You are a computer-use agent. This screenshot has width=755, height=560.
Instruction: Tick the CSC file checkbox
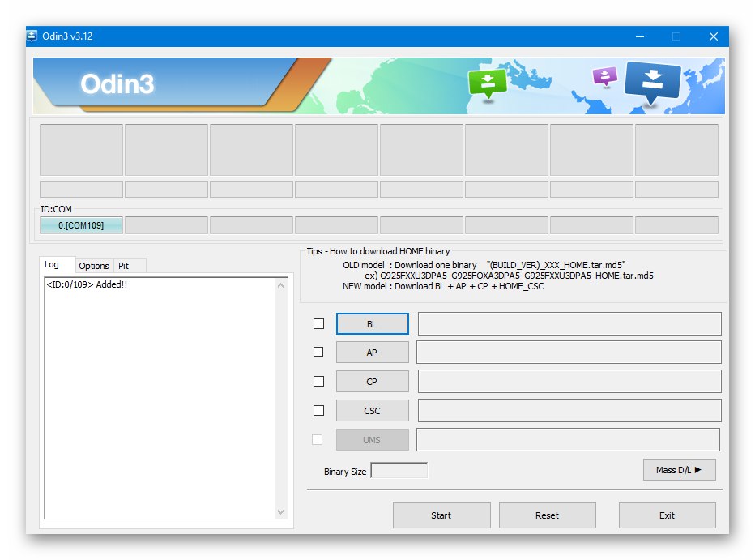click(318, 410)
